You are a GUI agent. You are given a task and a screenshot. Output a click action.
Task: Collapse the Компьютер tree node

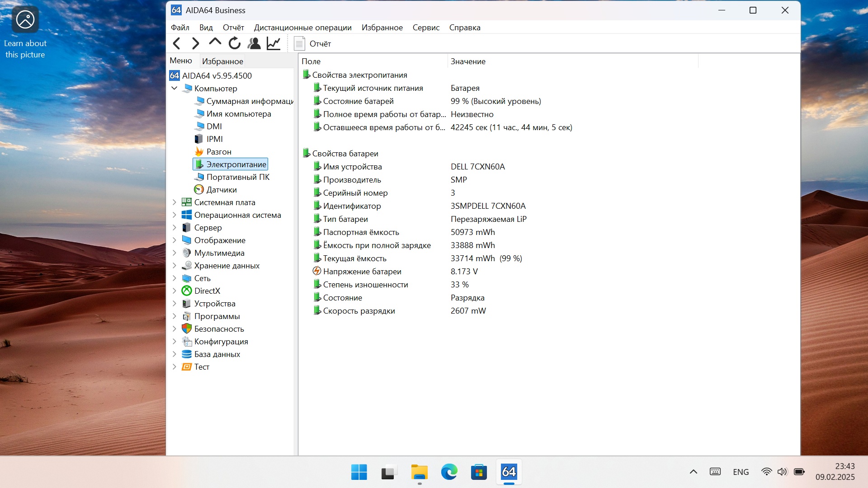tap(175, 88)
